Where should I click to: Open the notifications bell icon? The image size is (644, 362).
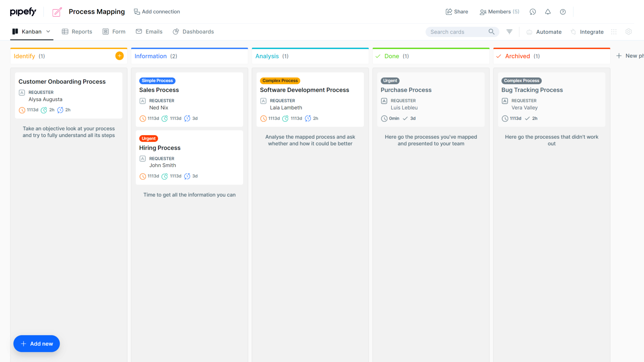click(x=548, y=12)
